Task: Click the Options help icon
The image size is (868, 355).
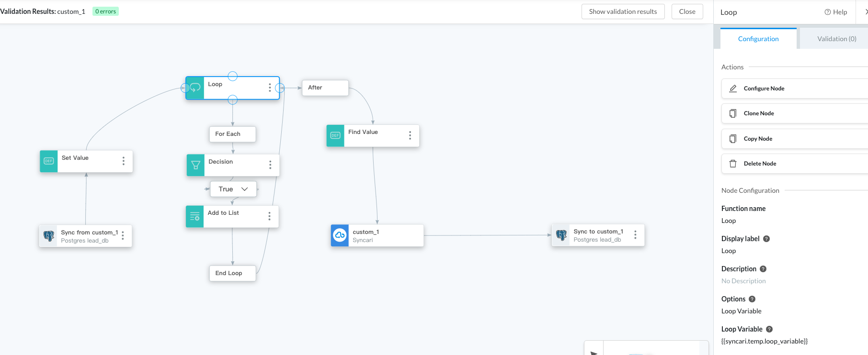Action: tap(752, 299)
